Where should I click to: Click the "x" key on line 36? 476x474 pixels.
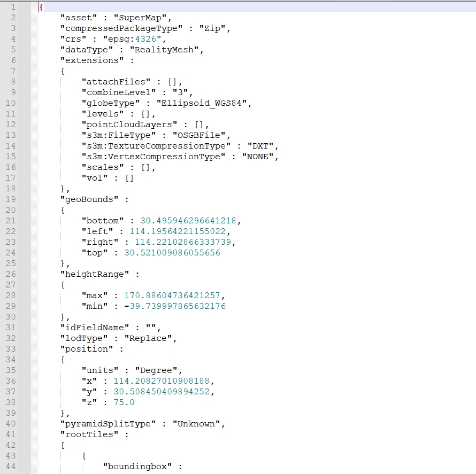click(x=89, y=380)
